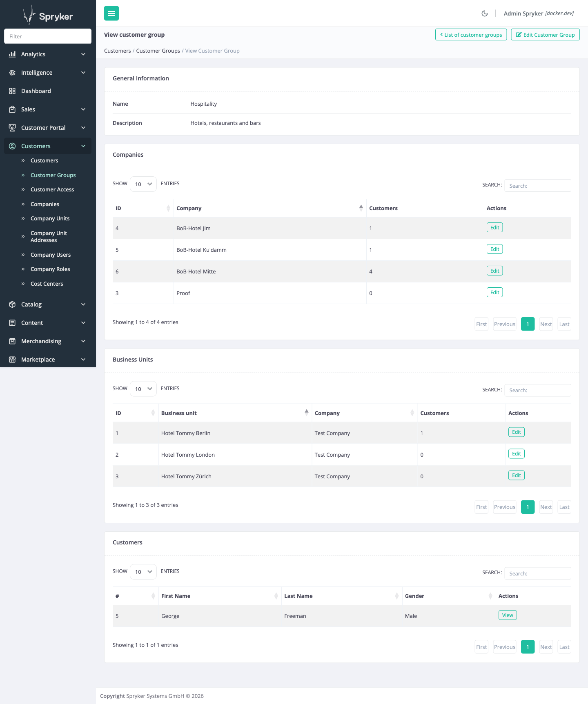Sort Companies table by ID column arrows

[168, 208]
